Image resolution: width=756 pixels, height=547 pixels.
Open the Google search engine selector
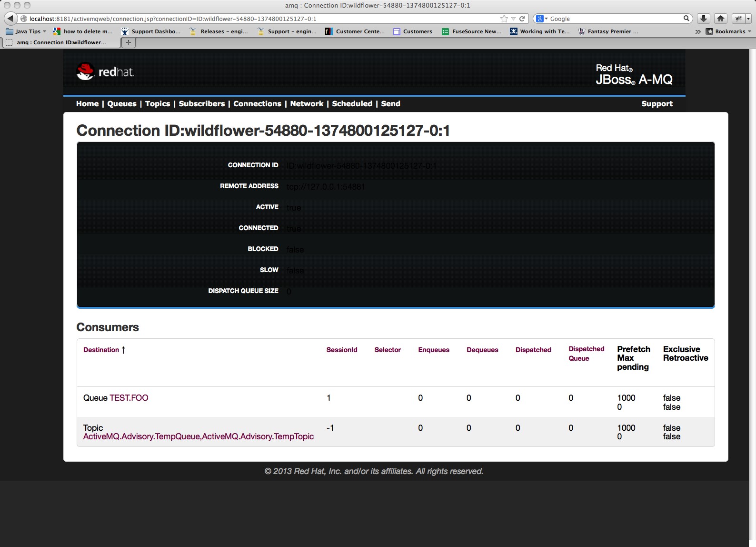(542, 19)
